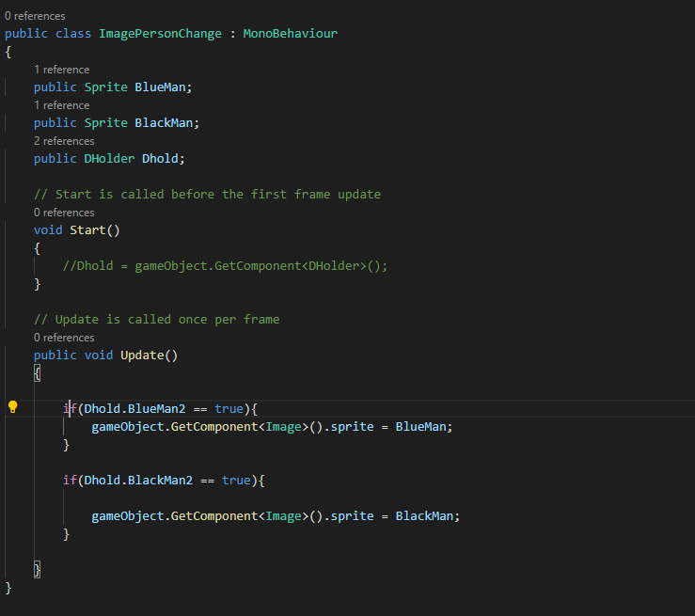Open the '0 references' lens above Update()
The image size is (695, 616).
click(64, 338)
